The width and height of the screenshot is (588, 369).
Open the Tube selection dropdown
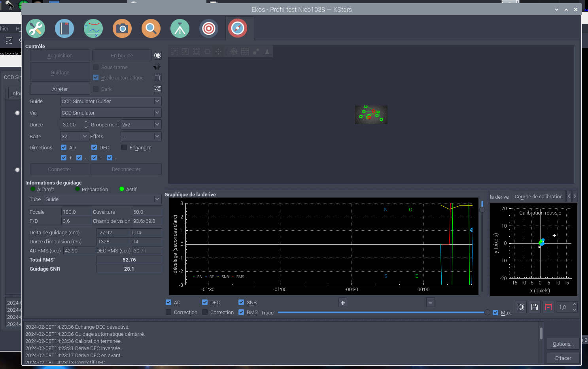coord(102,199)
